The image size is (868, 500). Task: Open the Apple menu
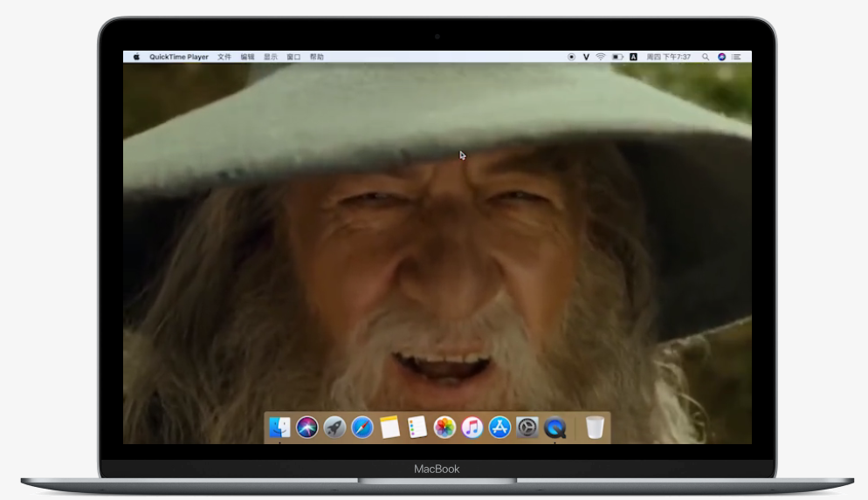[x=137, y=57]
